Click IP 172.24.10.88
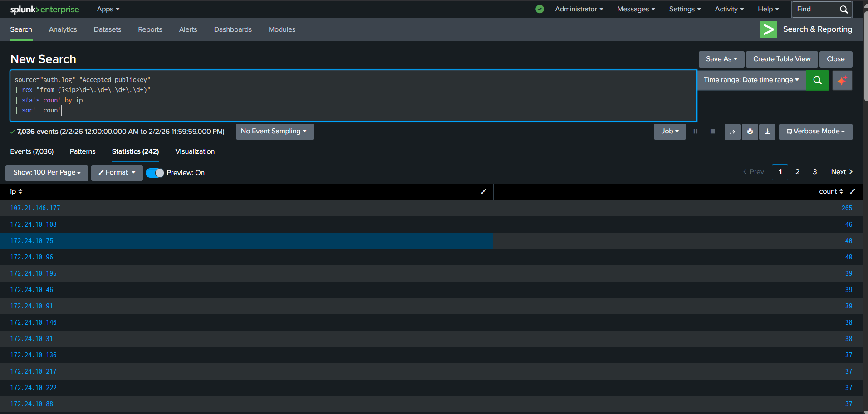The image size is (868, 414). 32,404
